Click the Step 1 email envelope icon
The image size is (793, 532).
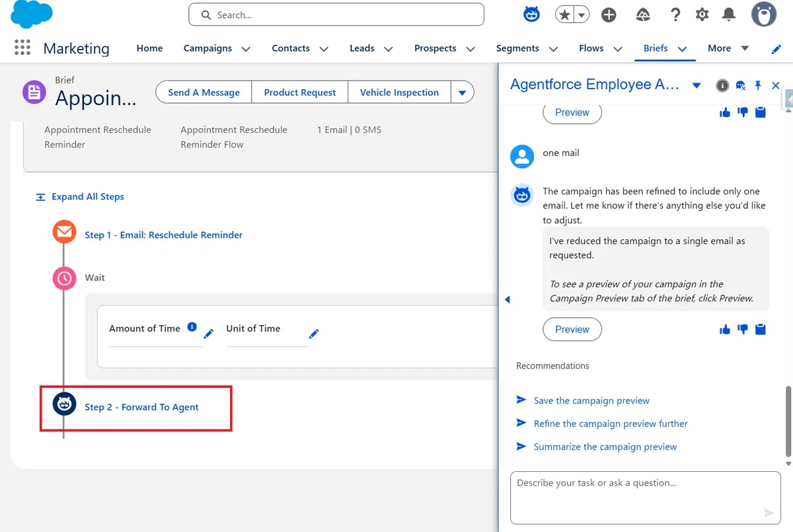point(64,232)
